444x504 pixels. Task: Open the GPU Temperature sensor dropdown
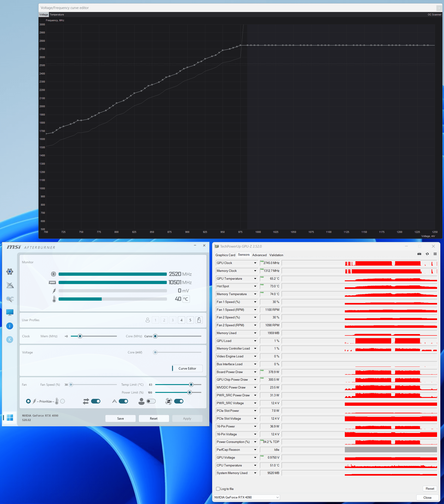click(255, 278)
